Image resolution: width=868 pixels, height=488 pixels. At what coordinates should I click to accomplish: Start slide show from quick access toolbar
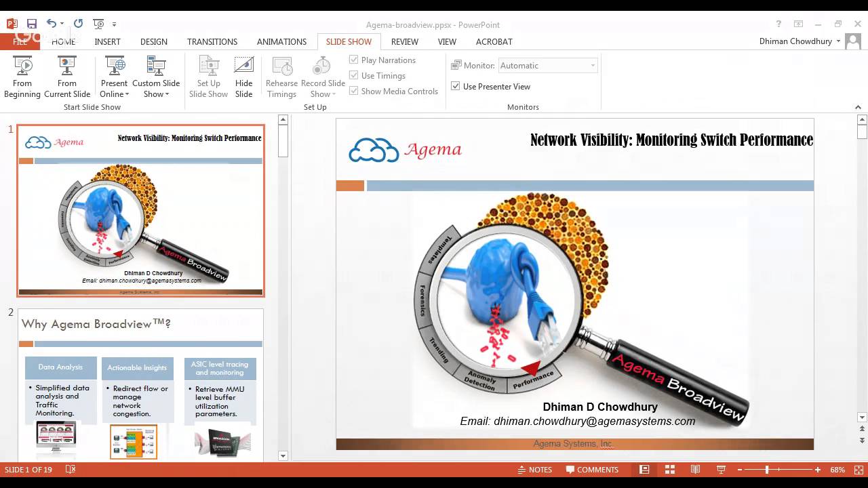click(98, 24)
